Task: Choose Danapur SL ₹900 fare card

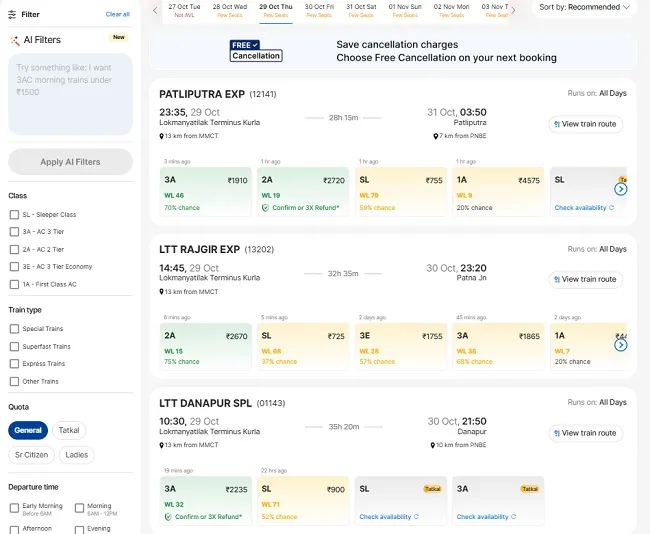Action: pos(303,501)
